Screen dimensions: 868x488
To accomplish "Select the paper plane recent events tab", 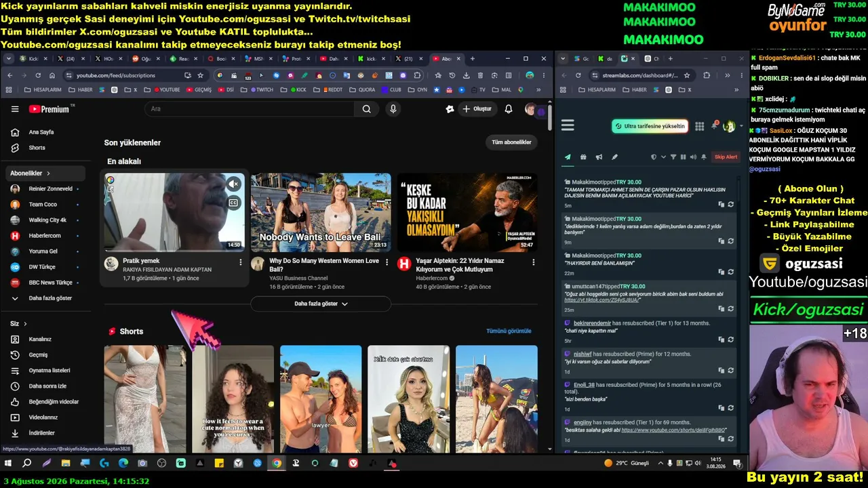I will (x=568, y=157).
